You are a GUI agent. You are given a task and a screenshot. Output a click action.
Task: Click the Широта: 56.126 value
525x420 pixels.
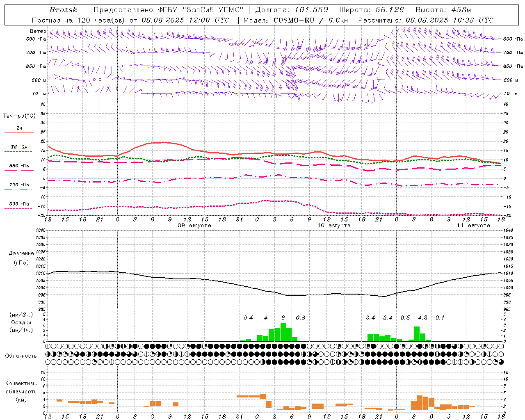click(x=372, y=10)
